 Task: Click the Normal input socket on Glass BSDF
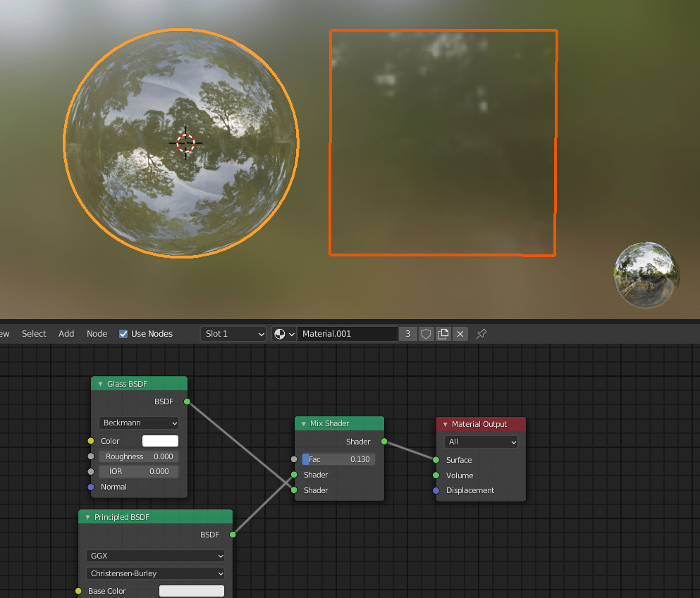(91, 487)
